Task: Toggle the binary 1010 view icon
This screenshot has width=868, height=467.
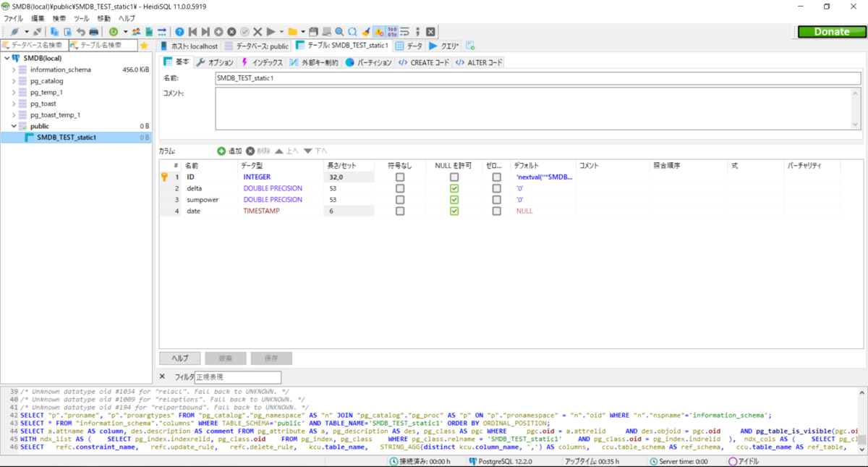Action: point(392,32)
